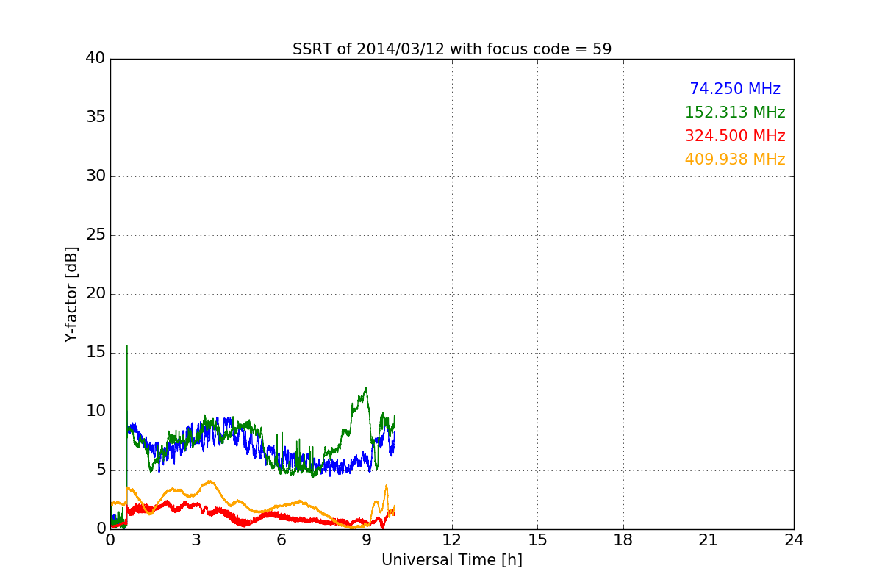Click the y-axis tick label 25
The height and width of the screenshot is (588, 882).
point(96,235)
